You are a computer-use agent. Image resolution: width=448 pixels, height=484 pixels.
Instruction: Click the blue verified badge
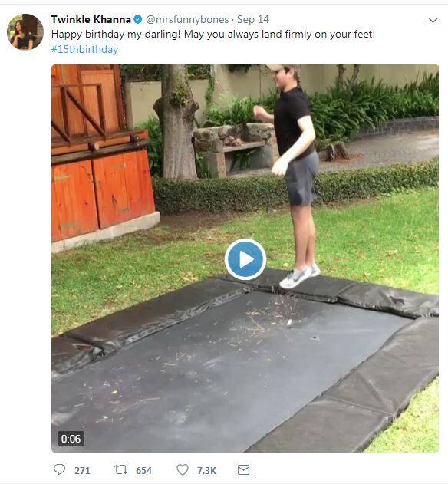(138, 19)
